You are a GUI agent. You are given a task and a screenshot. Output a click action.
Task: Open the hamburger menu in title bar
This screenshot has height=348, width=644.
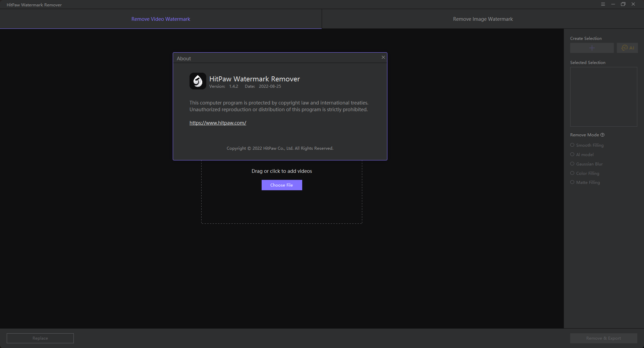[x=603, y=4]
